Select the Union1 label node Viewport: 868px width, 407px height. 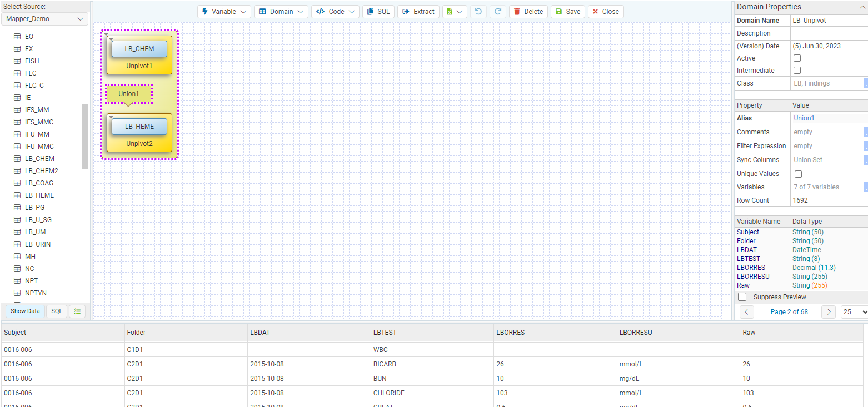(128, 94)
